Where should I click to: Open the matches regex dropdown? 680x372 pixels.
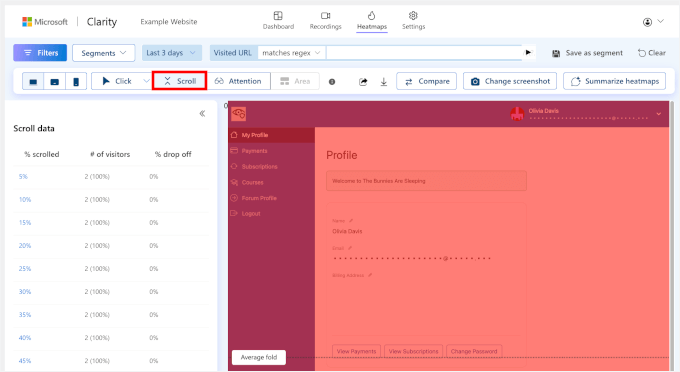pos(291,53)
